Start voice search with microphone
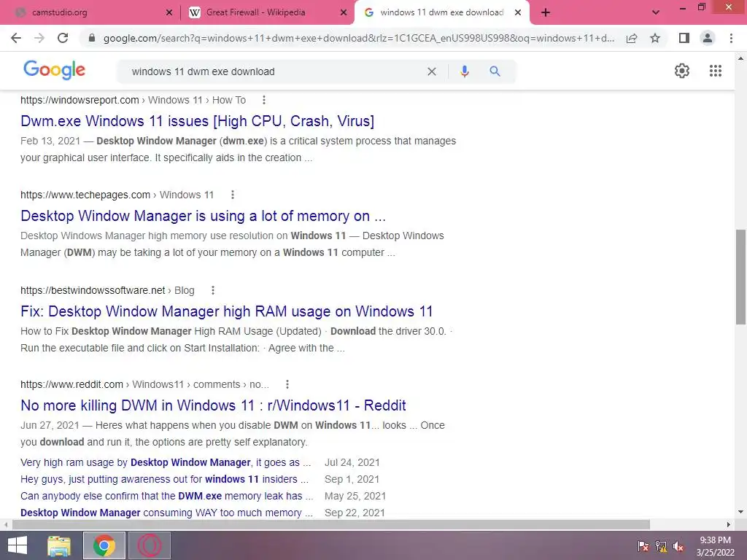 click(x=465, y=71)
